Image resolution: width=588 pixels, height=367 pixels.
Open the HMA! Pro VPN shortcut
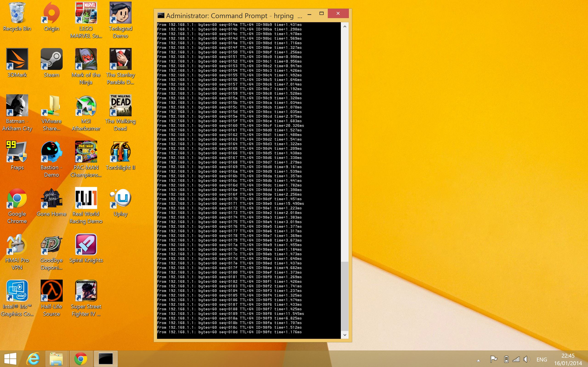pos(17,245)
